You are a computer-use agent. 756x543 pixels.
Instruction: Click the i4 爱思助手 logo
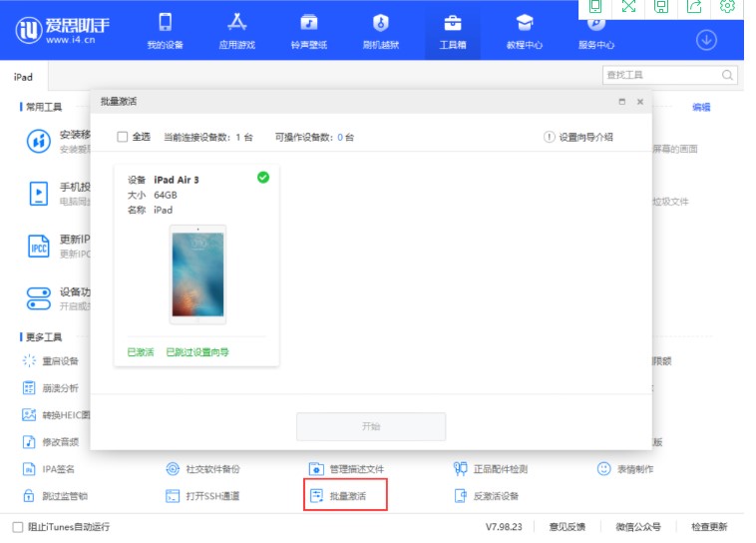[x=62, y=30]
